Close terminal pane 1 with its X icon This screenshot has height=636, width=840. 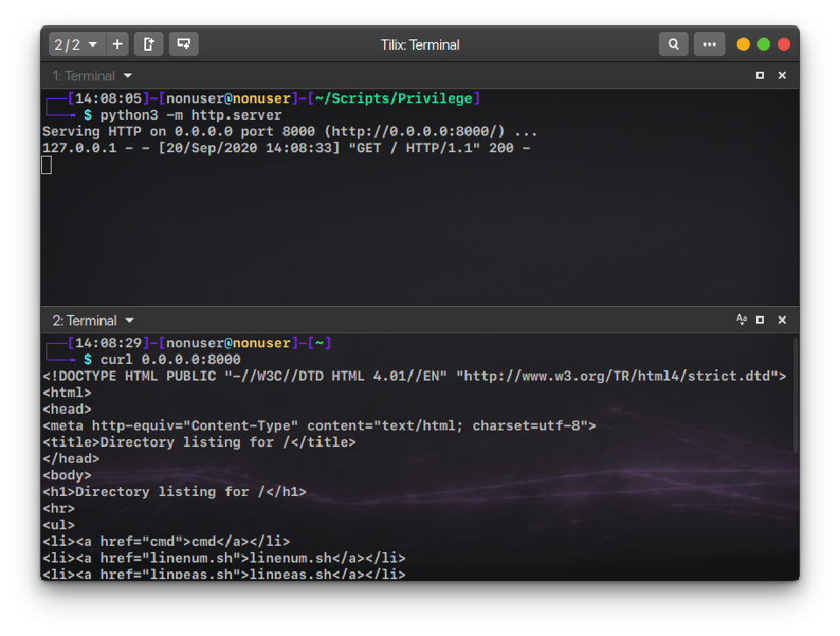pos(782,76)
